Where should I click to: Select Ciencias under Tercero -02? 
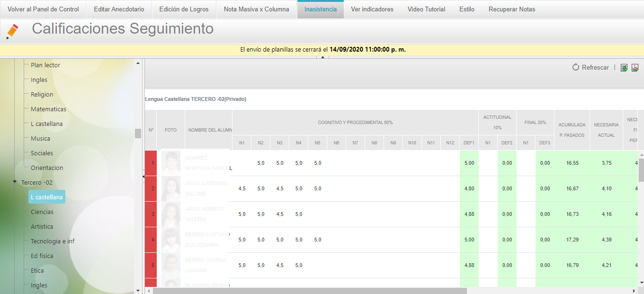point(42,212)
